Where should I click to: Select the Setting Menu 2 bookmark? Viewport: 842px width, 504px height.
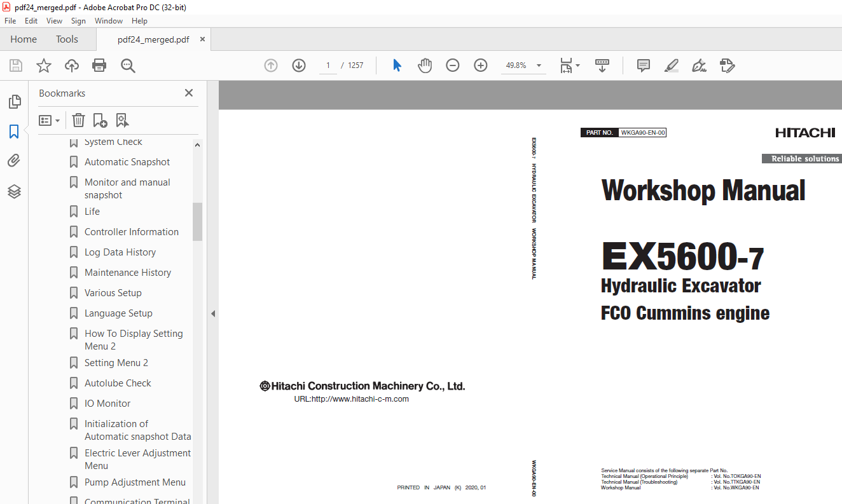click(116, 363)
